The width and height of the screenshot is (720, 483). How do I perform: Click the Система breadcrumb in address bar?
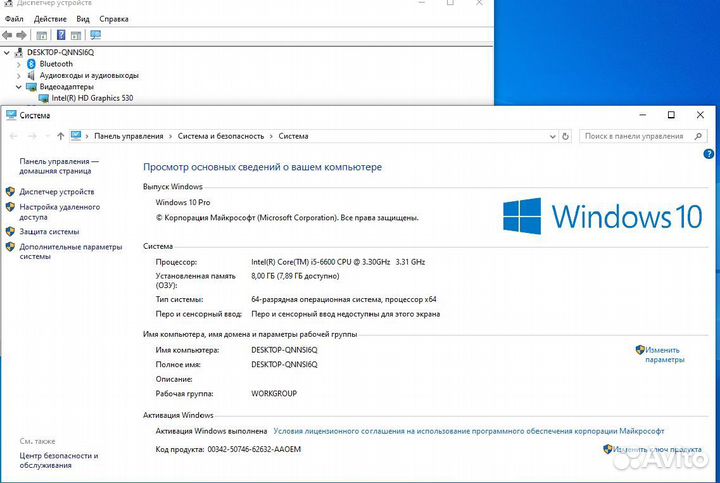tap(293, 136)
